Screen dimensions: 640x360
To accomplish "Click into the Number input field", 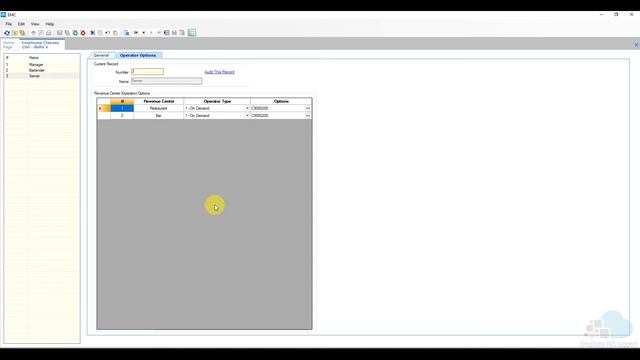I will pyautogui.click(x=147, y=71).
